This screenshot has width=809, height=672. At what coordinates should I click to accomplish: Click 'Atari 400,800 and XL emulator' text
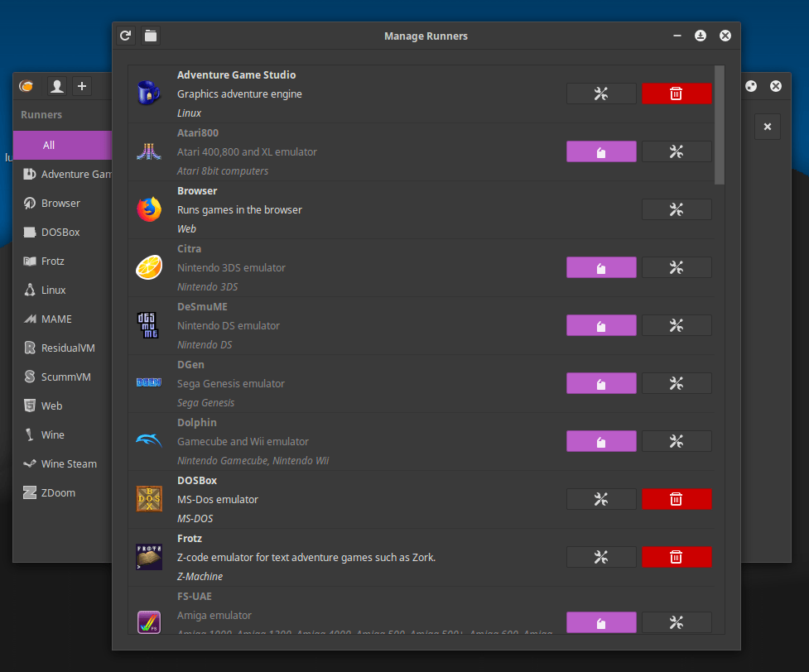pos(247,152)
